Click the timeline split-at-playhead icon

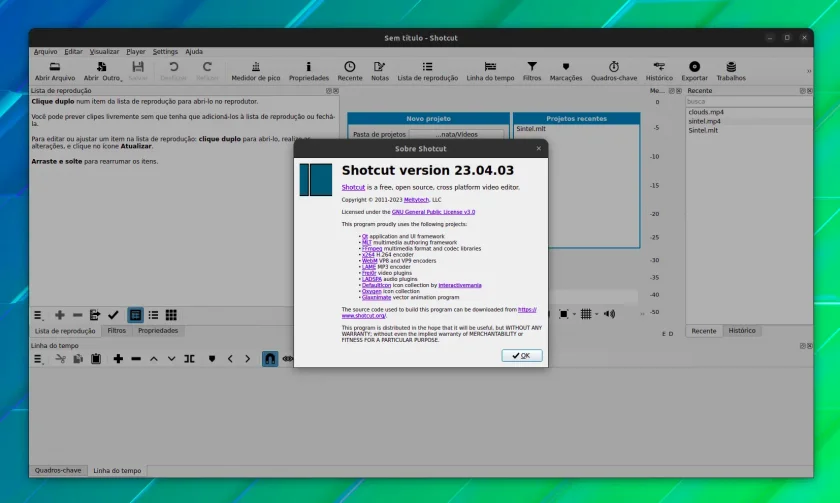[190, 359]
